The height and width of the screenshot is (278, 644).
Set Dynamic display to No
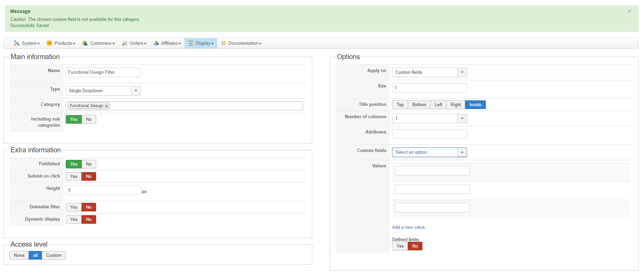[x=89, y=219]
